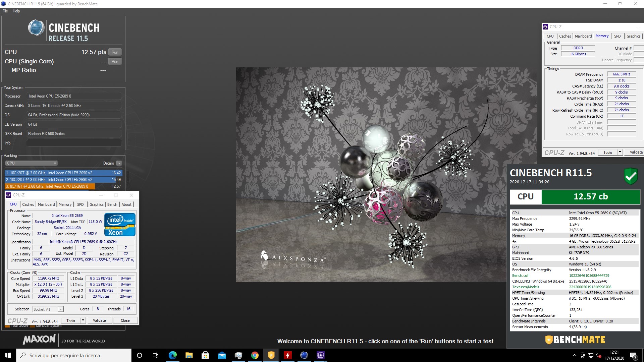Open Caches tab in upper-right CPU-Z window
The height and width of the screenshot is (362, 644).
click(565, 36)
